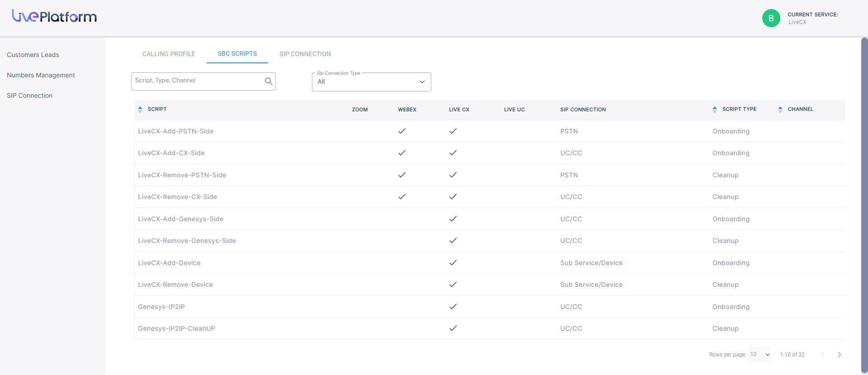The height and width of the screenshot is (375, 868).
Task: Open SIP Connection in the sidebar
Action: click(29, 95)
